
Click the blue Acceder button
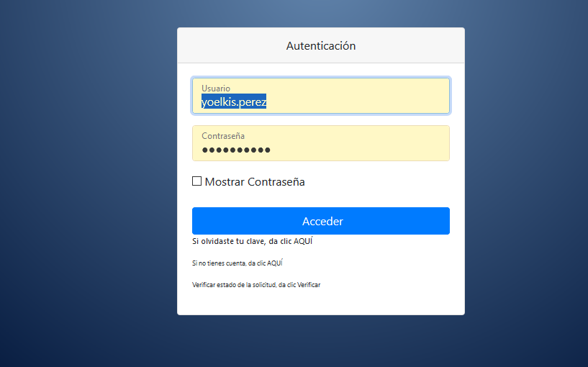[320, 221]
